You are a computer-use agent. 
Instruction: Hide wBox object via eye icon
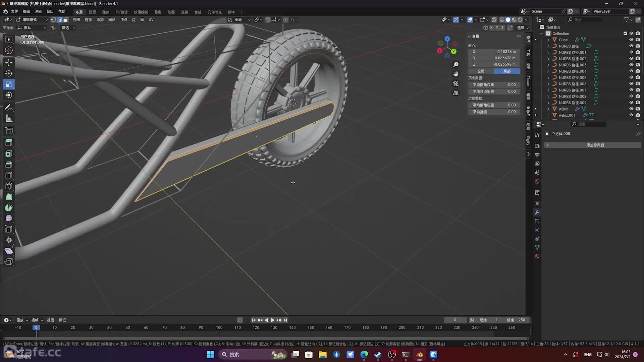click(x=631, y=109)
